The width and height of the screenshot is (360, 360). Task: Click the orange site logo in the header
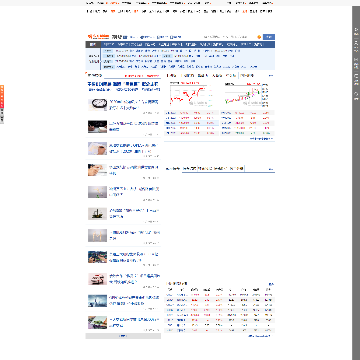click(99, 37)
